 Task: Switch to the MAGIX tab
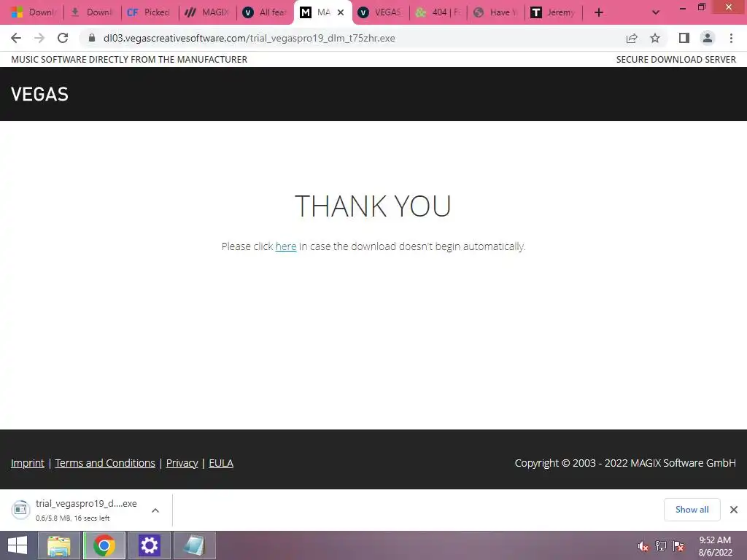click(x=206, y=12)
